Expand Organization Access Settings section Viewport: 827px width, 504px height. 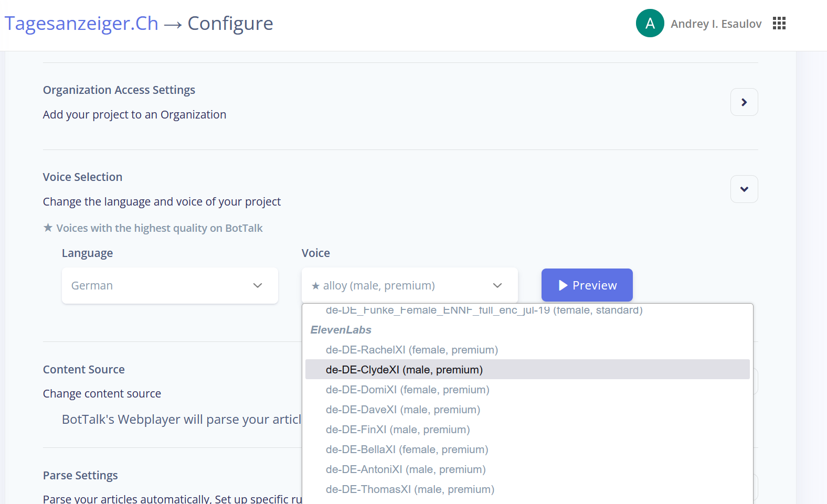(x=744, y=102)
